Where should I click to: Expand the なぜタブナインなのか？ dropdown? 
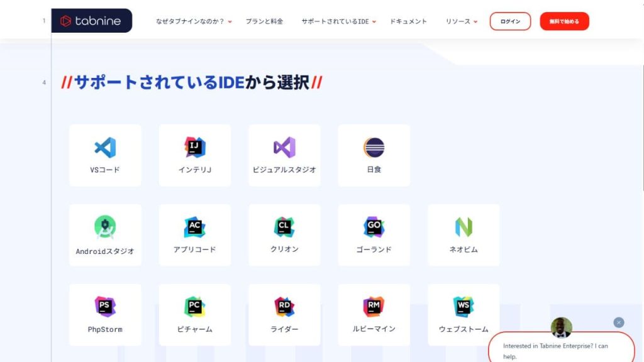(194, 21)
